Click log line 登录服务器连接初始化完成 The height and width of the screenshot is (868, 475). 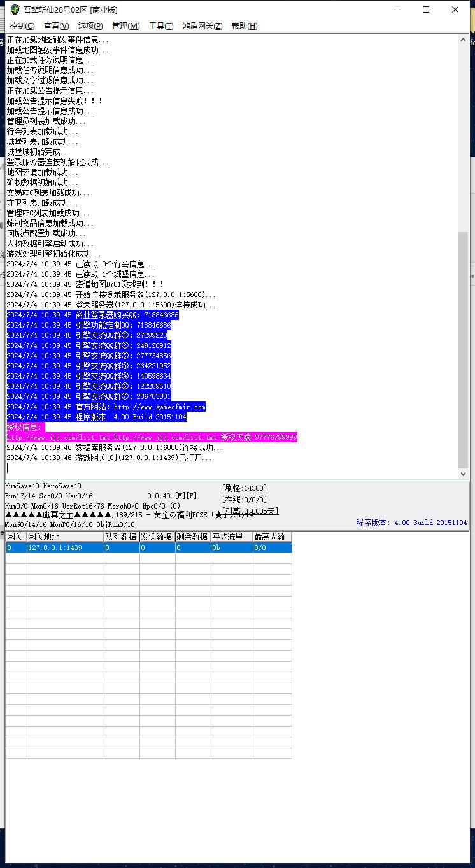tap(57, 162)
